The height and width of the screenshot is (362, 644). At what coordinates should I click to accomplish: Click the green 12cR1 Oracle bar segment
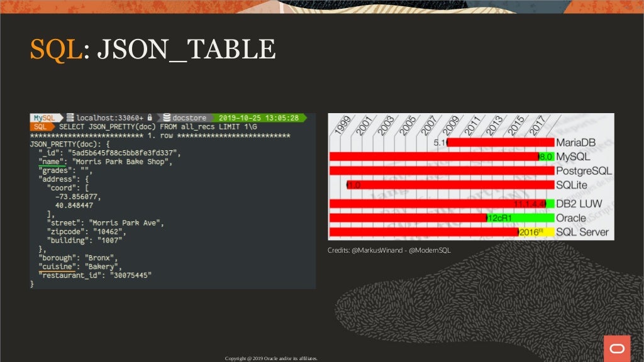520,218
